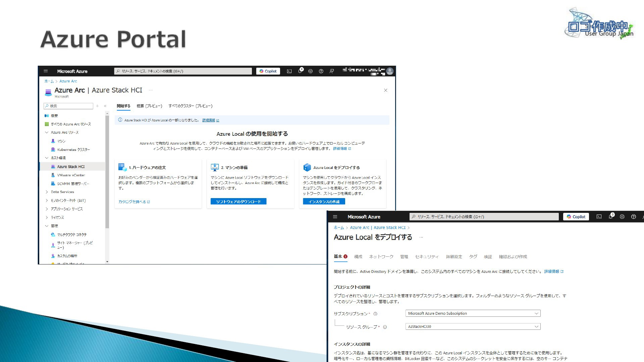Select ネットワーク tab in deploy wizard
Screen dimensions: 644x362
(381, 257)
